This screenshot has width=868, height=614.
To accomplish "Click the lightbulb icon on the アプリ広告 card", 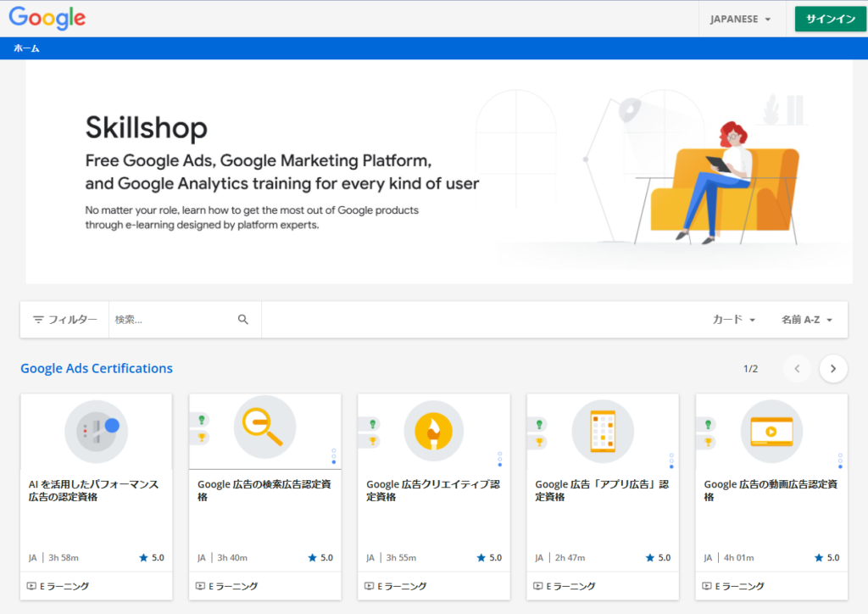I will [539, 425].
